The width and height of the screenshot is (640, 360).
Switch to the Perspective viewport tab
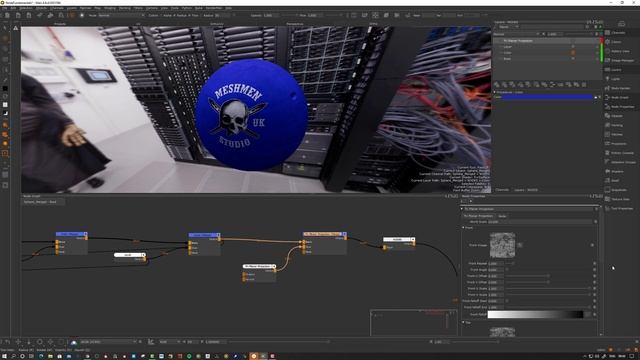point(295,24)
